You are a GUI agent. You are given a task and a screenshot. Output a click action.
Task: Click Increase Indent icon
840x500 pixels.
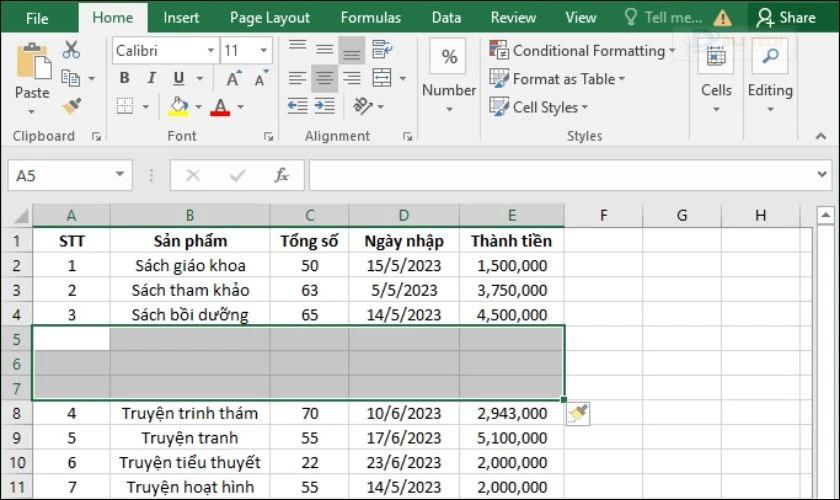[x=325, y=106]
